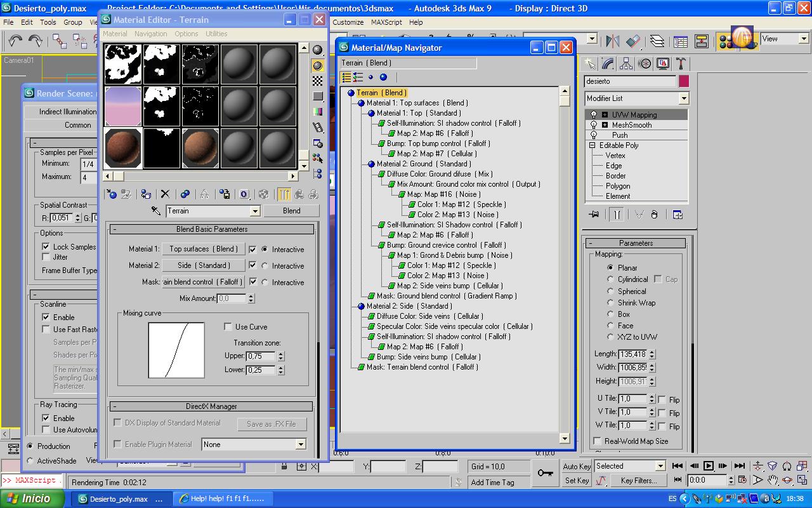Toggle the Lock Samples checkbox
The width and height of the screenshot is (812, 508).
coord(46,246)
